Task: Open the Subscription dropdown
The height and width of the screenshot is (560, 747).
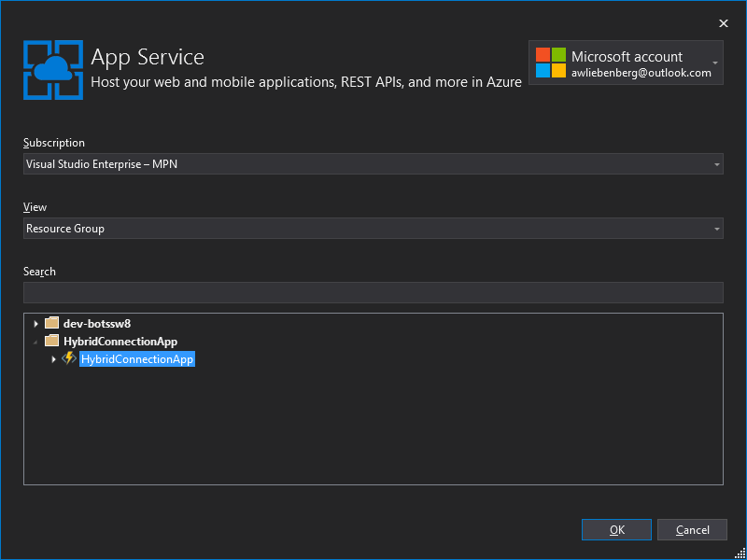Action: pos(373,164)
